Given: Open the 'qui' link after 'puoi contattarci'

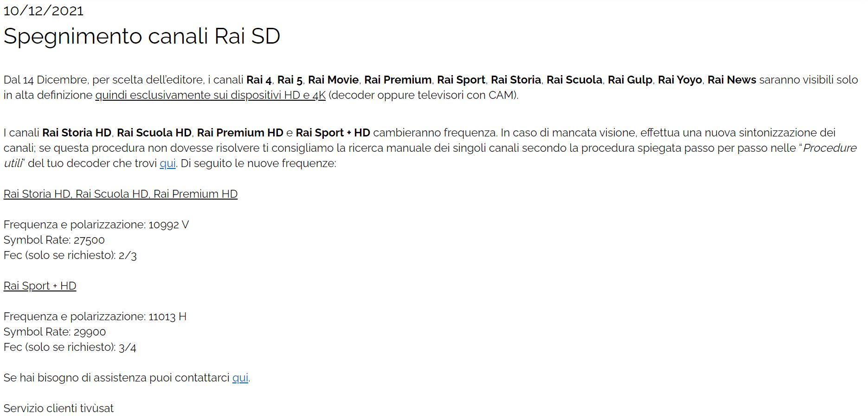Looking at the screenshot, I should pyautogui.click(x=240, y=378).
